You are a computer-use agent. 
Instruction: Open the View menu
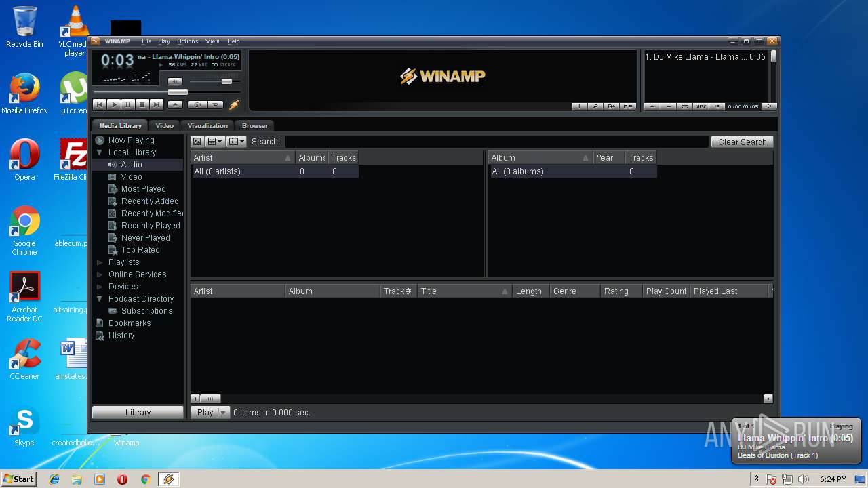tap(212, 41)
